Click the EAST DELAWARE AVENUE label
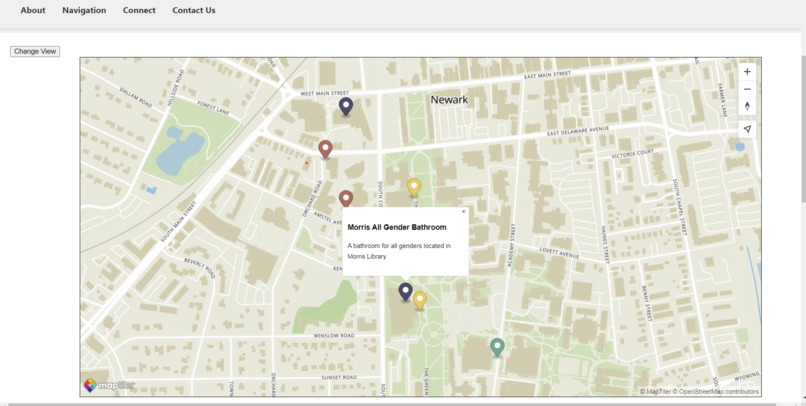806x406 pixels. pos(578,131)
